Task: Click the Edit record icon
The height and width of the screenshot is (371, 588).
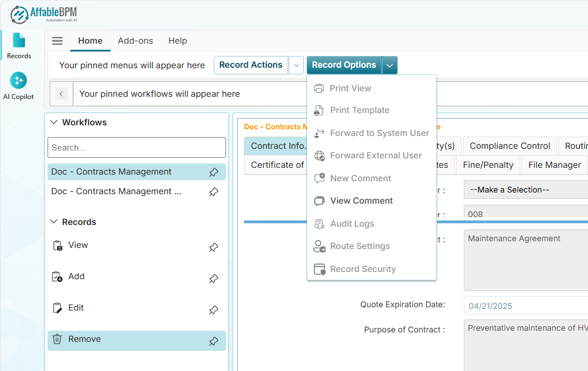Action: click(x=58, y=308)
